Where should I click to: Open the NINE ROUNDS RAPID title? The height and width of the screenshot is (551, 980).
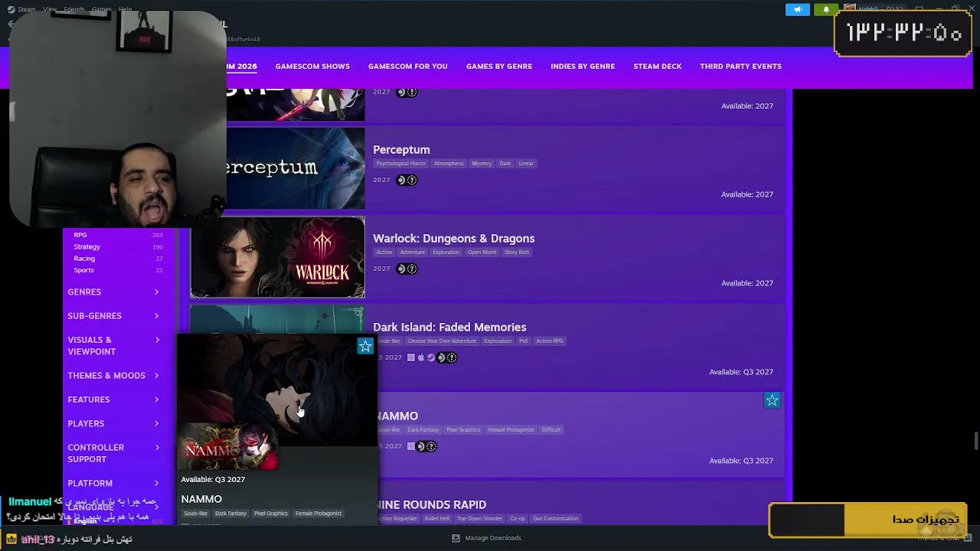[431, 505]
